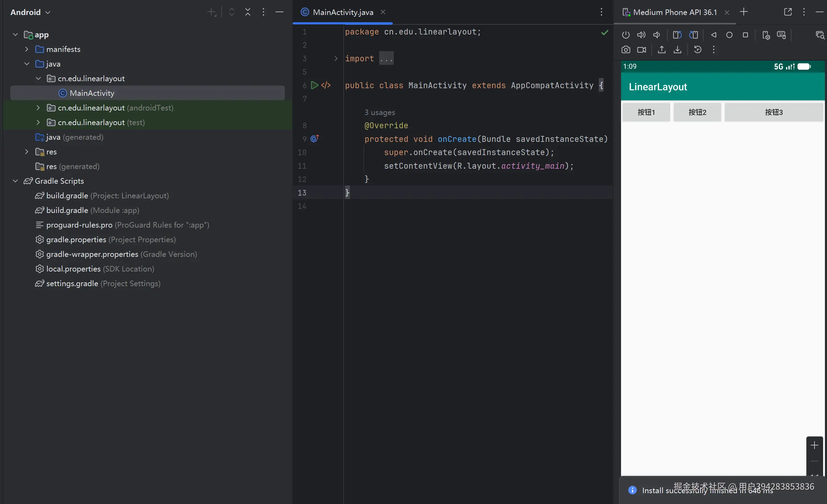This screenshot has height=504, width=827.
Task: Click the run gutter icon beside MainActivity class
Action: point(314,85)
